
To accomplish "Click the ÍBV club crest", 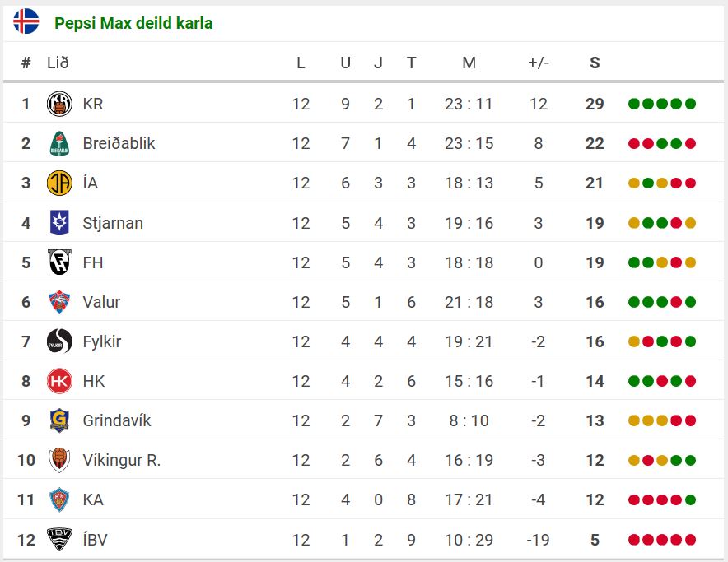I will [59, 539].
